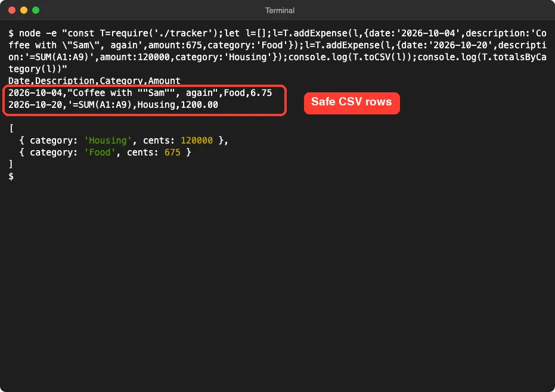
Task: Maximize Terminal using the green button
Action: pos(36,10)
